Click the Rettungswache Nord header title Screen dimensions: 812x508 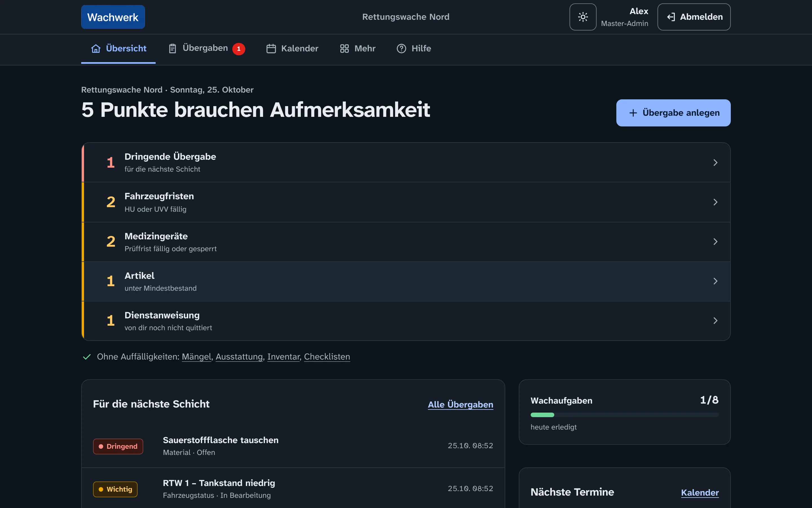click(406, 17)
